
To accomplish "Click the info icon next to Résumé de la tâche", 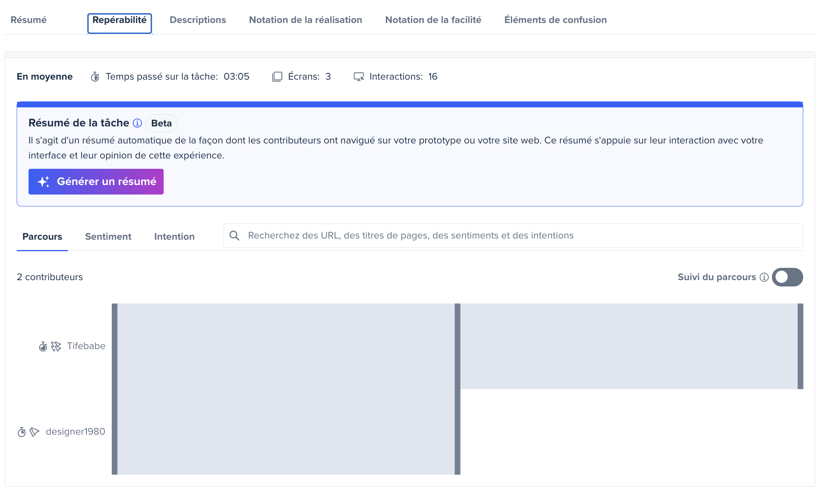I will [x=137, y=123].
